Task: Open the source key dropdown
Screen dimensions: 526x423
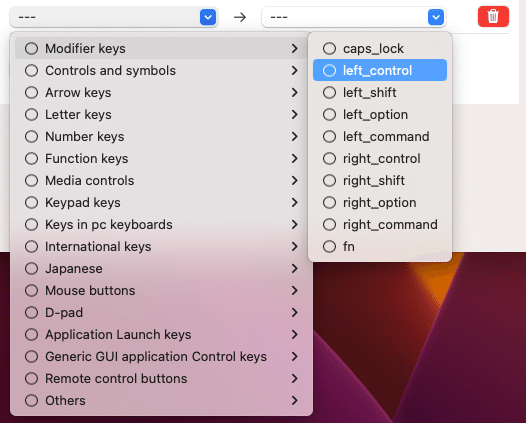Action: tap(114, 17)
